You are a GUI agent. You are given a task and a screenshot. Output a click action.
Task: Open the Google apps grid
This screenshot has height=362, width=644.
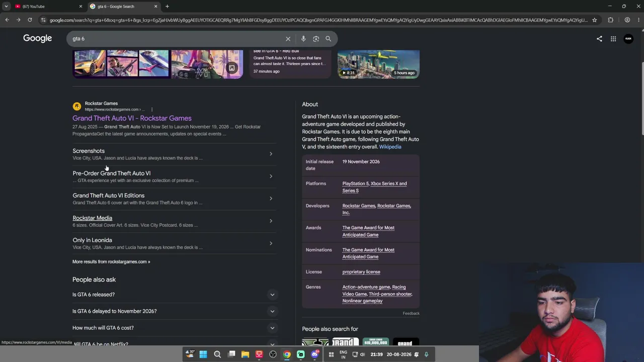(x=613, y=39)
